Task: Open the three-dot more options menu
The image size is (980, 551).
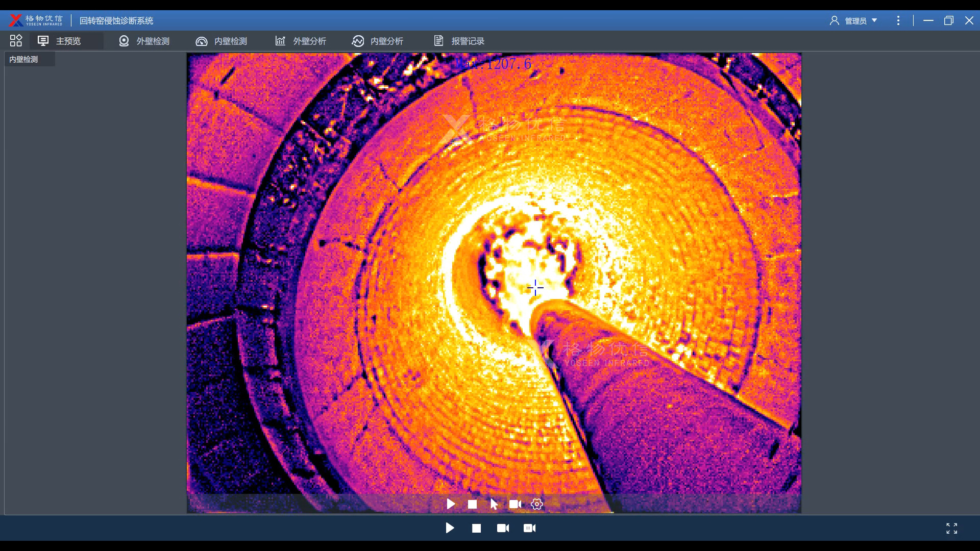Action: coord(898,20)
